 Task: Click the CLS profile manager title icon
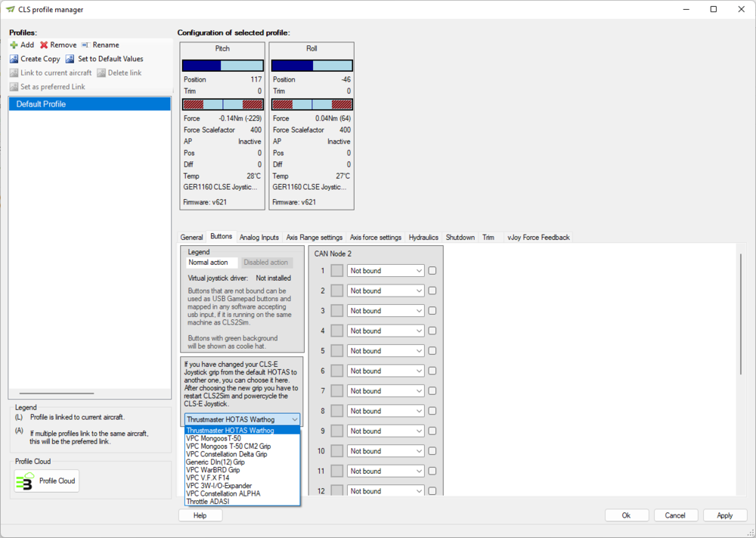10,9
